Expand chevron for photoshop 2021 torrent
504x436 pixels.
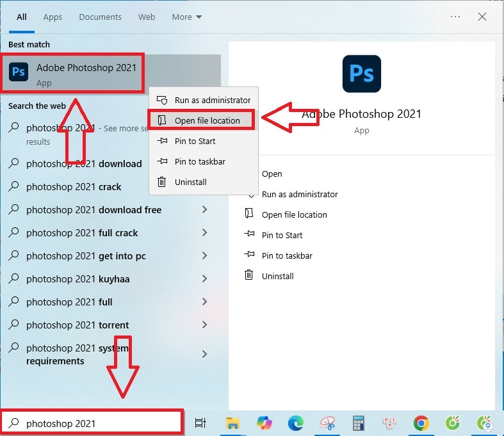(x=204, y=325)
